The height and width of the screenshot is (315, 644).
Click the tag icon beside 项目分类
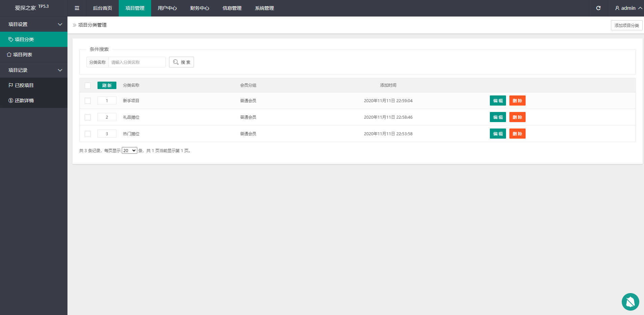coord(11,39)
